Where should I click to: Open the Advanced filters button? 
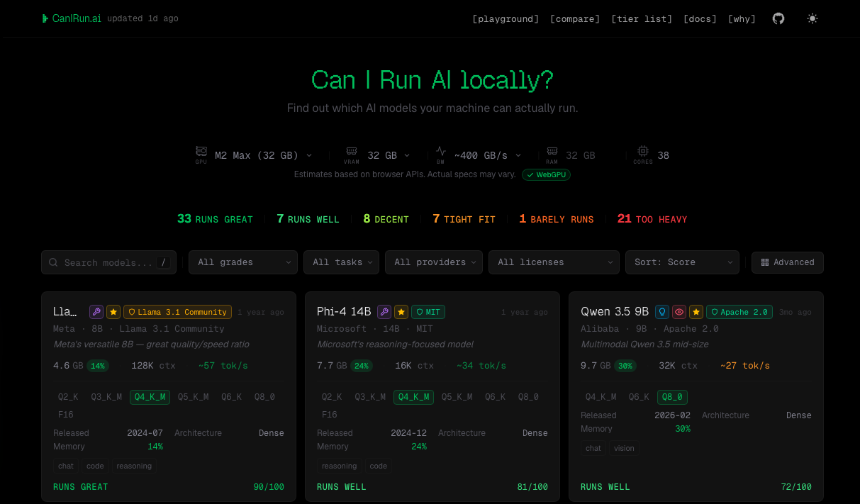(x=788, y=262)
